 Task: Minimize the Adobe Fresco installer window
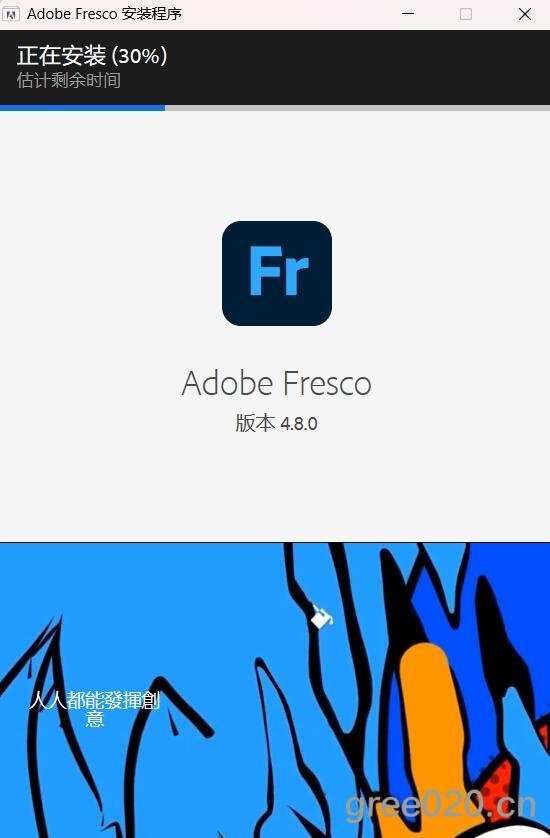click(408, 14)
